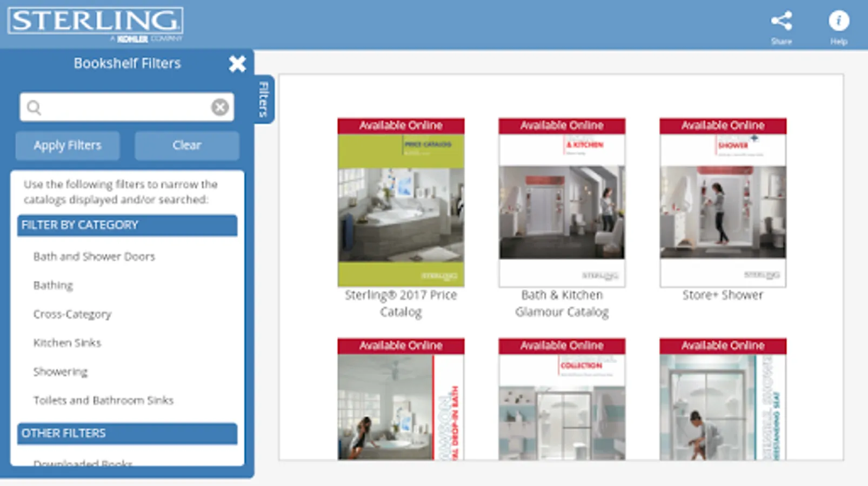
Task: Click the search text field
Action: 127,107
